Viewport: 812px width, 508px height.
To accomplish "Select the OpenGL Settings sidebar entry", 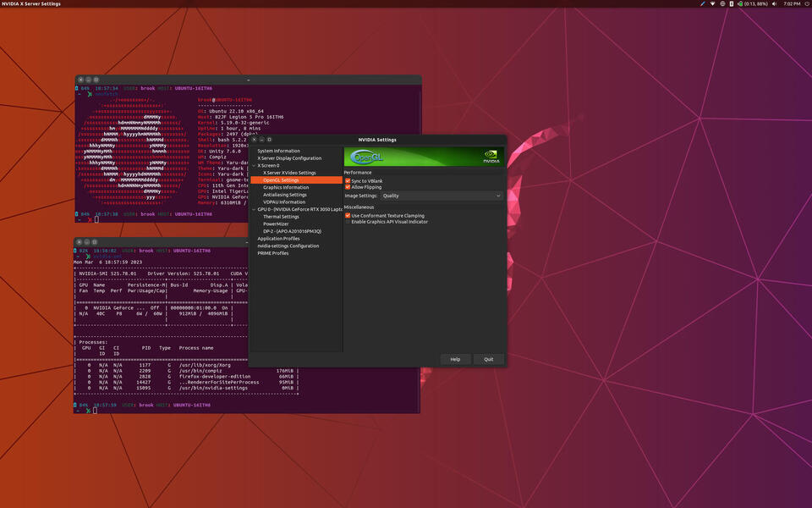I will coord(296,179).
